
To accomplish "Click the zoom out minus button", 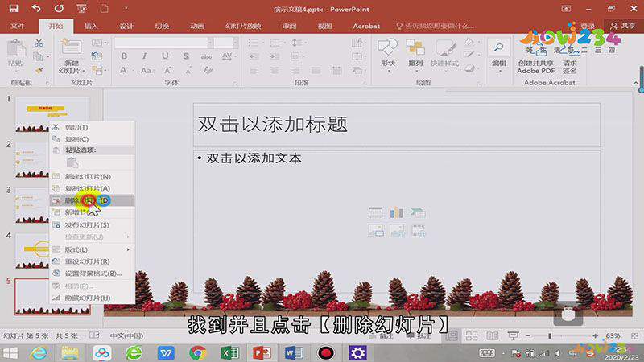I will click(528, 336).
